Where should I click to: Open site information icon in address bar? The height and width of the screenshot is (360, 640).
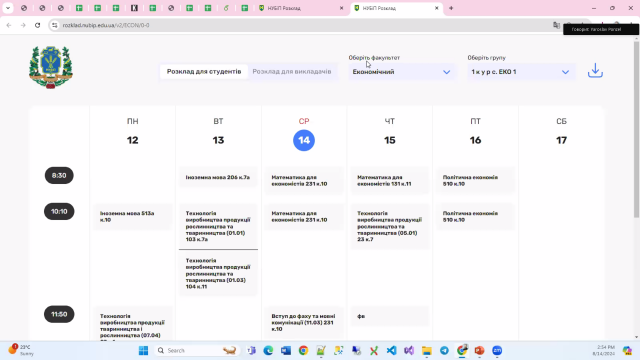point(55,25)
